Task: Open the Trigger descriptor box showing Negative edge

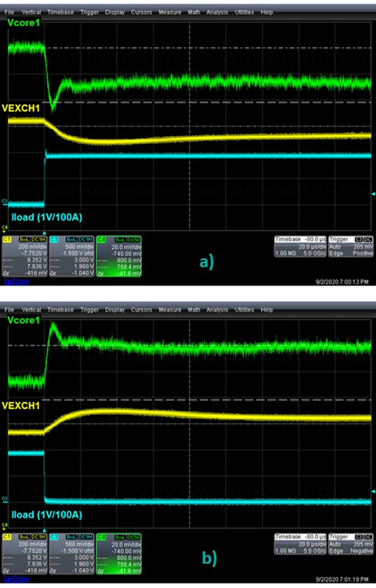Action: pos(351,544)
